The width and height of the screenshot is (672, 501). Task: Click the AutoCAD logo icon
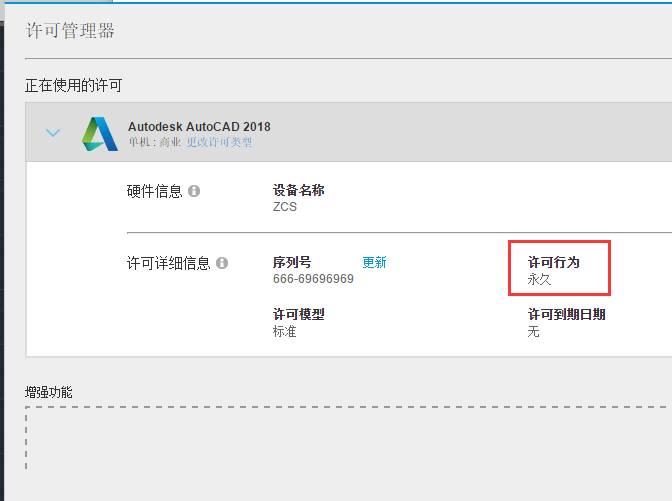click(x=99, y=134)
